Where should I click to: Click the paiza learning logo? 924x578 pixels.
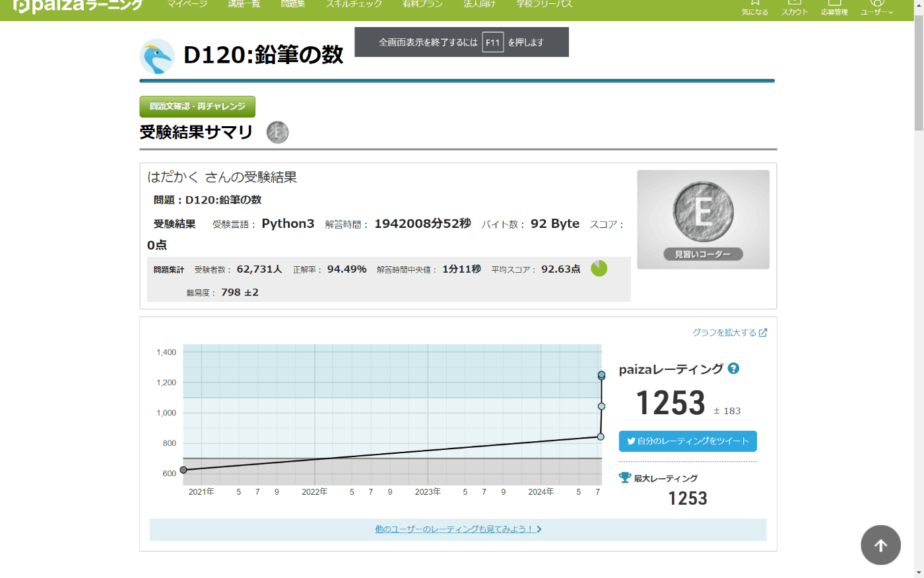(x=78, y=5)
